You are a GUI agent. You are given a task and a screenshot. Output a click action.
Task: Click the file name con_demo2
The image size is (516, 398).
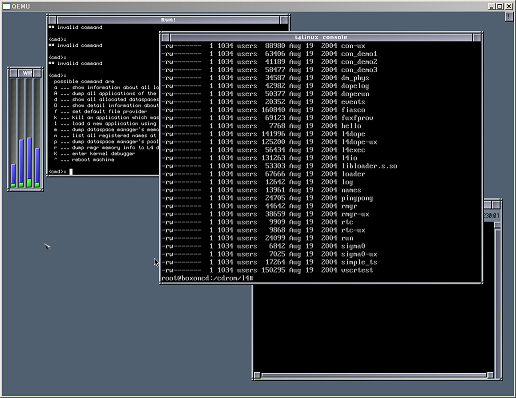tap(359, 62)
